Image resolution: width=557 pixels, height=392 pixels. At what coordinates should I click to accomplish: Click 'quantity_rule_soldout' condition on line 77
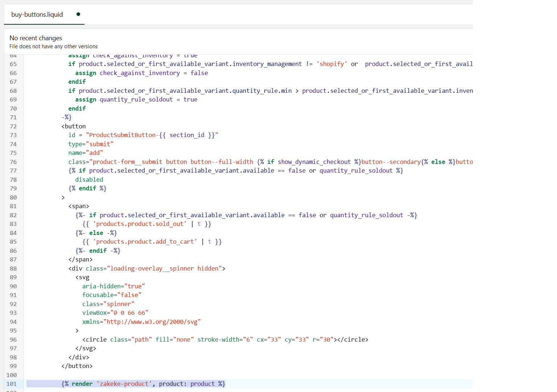356,171
